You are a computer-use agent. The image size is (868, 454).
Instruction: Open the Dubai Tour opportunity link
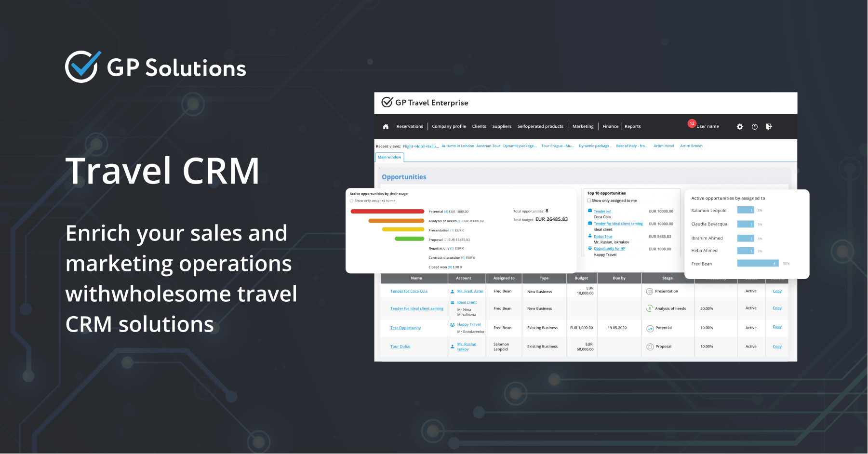click(603, 236)
